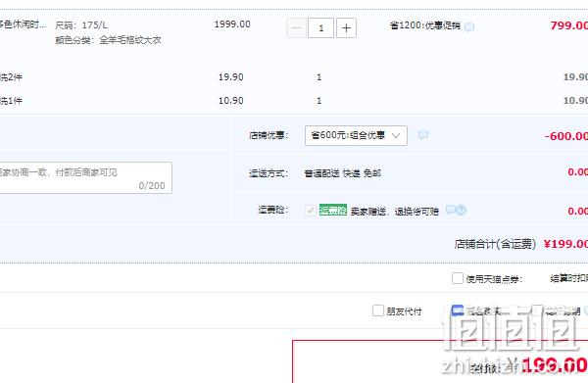Enable the 使用天猫点券 checkbox
Viewport: 588px width, 383px height.
click(x=457, y=278)
